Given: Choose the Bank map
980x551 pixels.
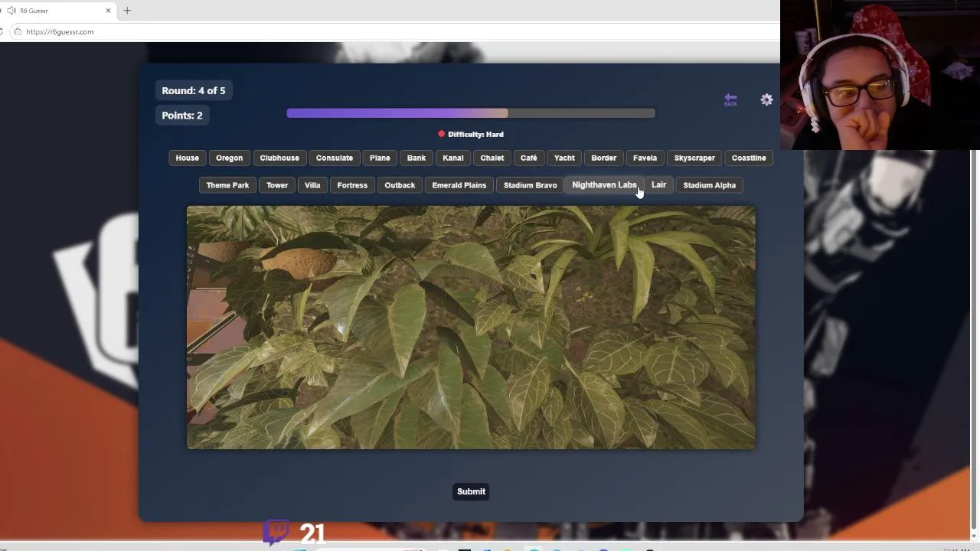Looking at the screenshot, I should tap(416, 158).
